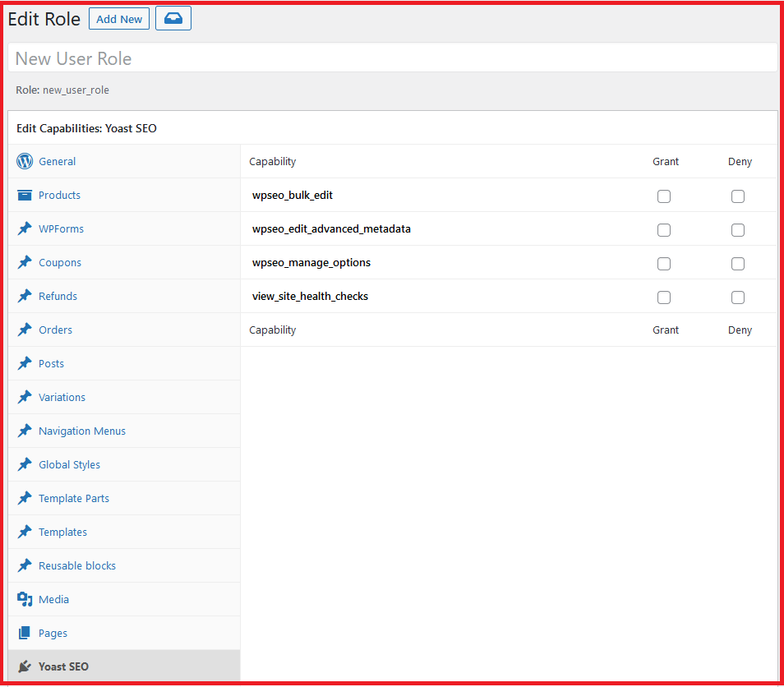Open the Orders capabilities tab
Screen dimensions: 784x687
click(55, 330)
